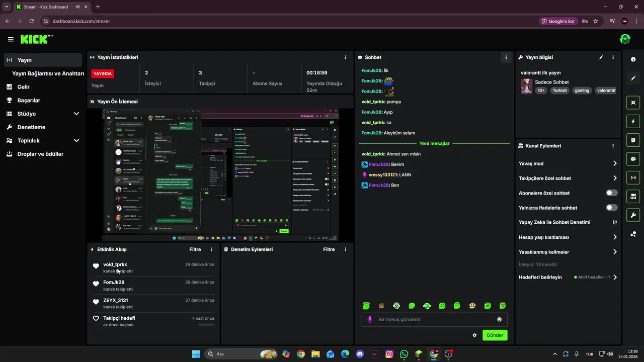This screenshot has height=362, width=644.
Task: Open chat settings gear next to Gönder
Action: 474,335
